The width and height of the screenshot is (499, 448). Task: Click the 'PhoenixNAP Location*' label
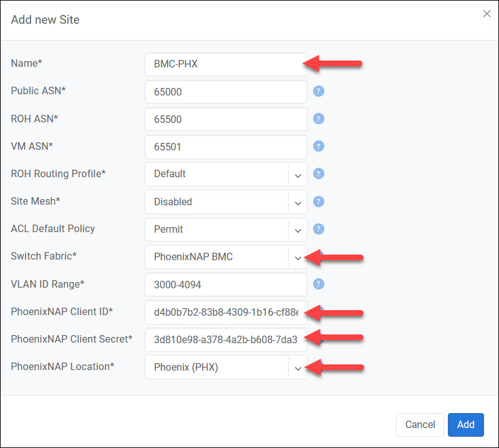62,366
